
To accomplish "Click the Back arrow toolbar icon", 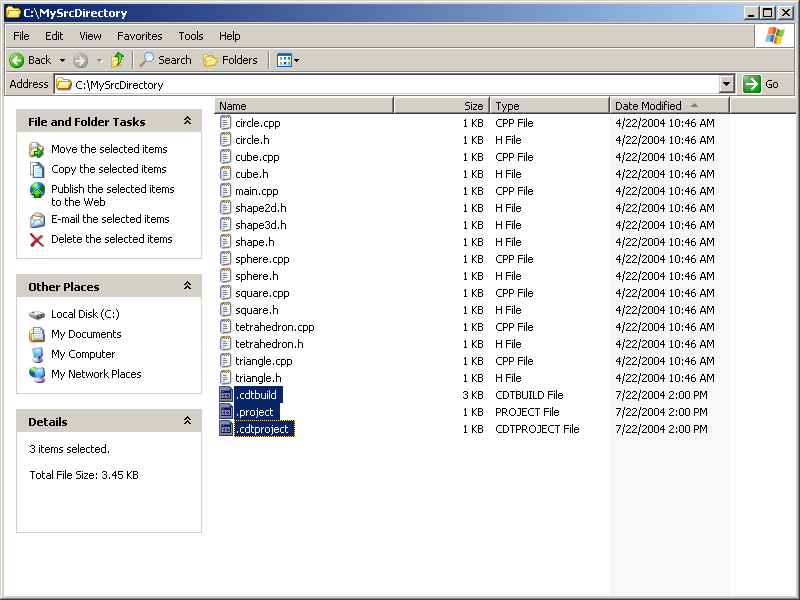I will coord(17,60).
